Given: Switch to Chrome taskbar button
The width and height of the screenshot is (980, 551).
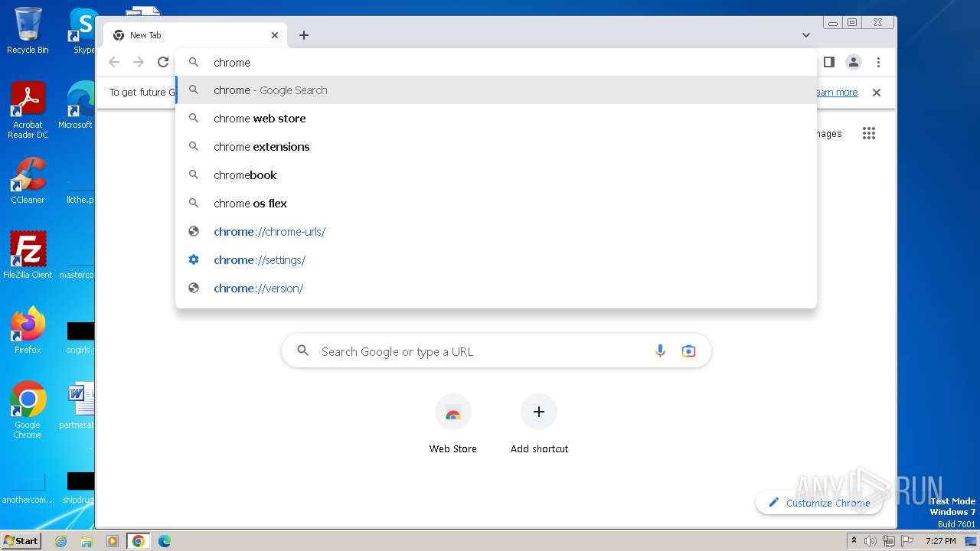Looking at the screenshot, I should 138,541.
